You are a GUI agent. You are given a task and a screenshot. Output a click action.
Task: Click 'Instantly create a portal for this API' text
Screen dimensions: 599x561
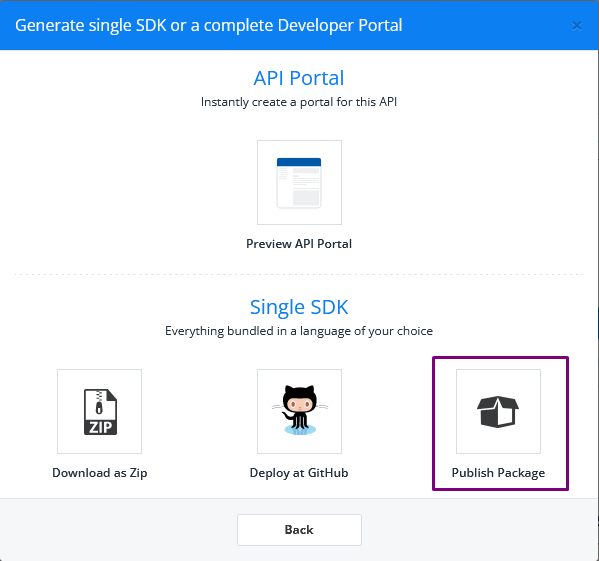tap(299, 102)
